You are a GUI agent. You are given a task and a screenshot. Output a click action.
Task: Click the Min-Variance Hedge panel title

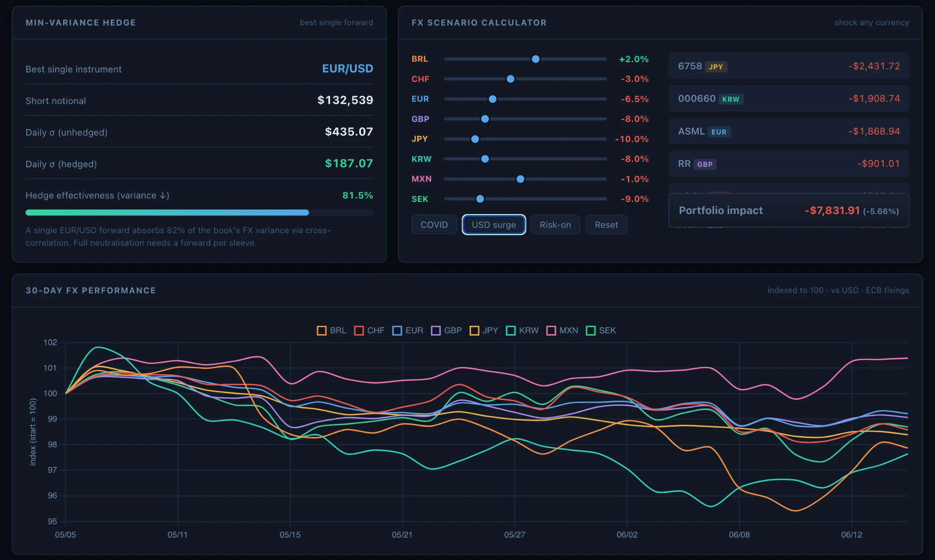[80, 22]
